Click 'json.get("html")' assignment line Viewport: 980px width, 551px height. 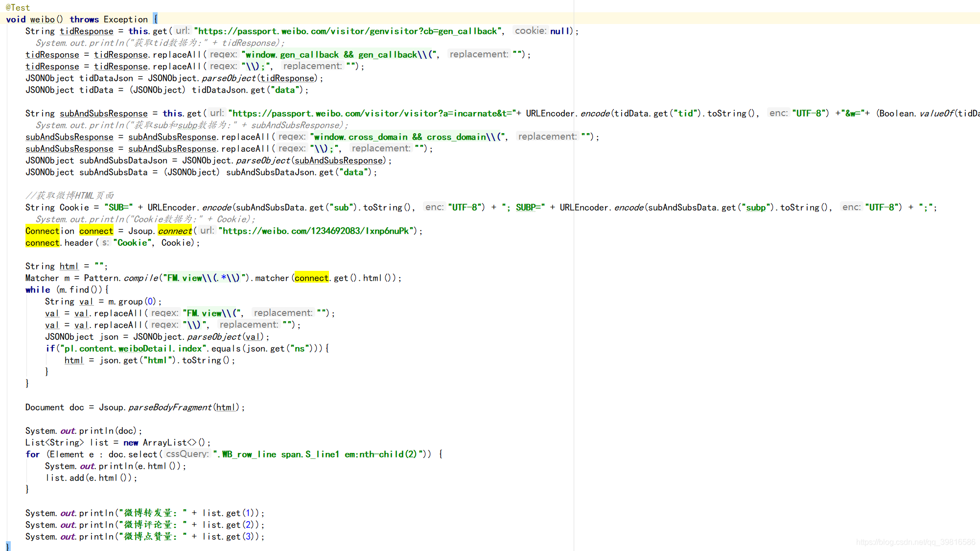pos(150,360)
